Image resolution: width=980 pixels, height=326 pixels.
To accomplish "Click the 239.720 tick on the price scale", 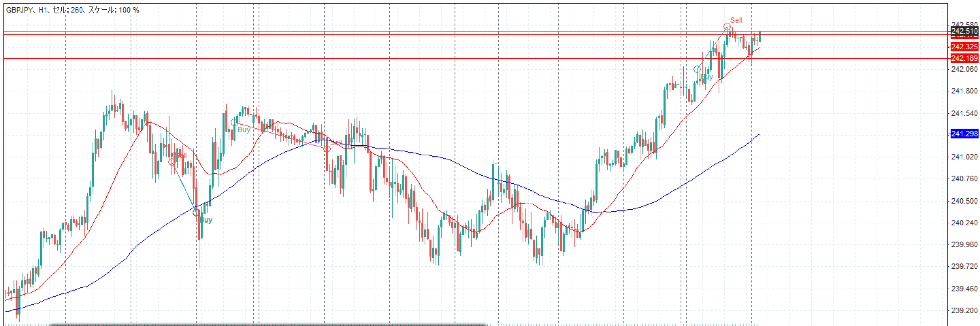I will tap(964, 266).
